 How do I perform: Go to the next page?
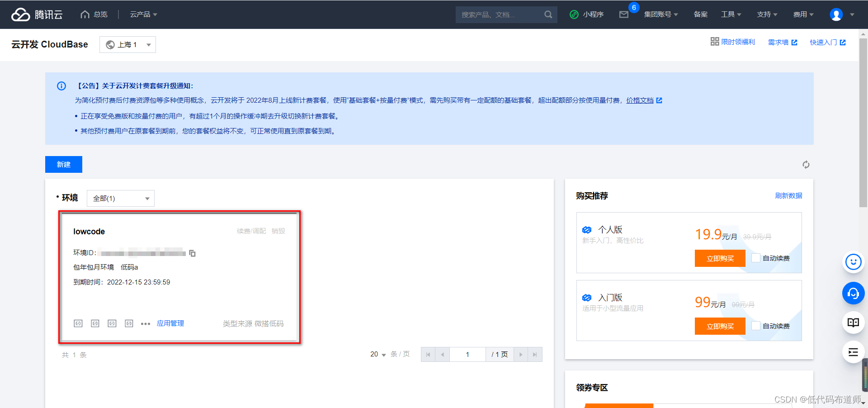tap(521, 355)
